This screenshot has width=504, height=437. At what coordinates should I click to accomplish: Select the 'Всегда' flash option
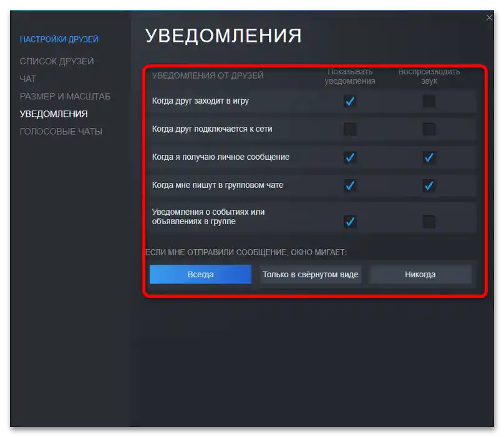tap(200, 275)
